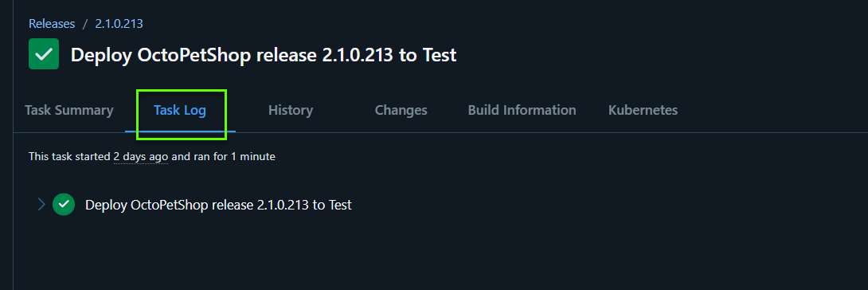Click the slash separator in the breadcrumb
This screenshot has width=868, height=290.
(85, 24)
